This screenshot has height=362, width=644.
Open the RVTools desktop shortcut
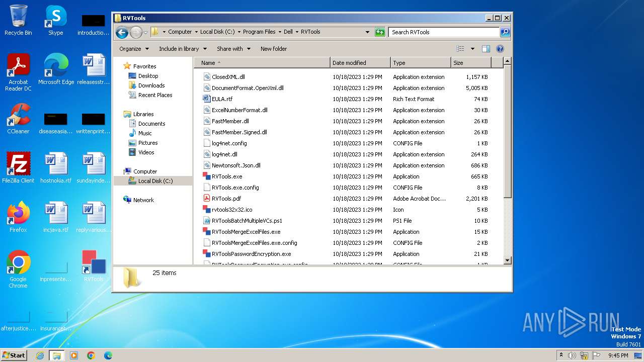point(94,266)
